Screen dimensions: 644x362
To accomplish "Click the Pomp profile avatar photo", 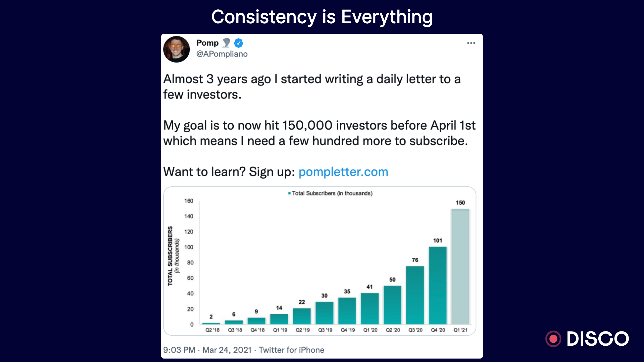I will [177, 49].
